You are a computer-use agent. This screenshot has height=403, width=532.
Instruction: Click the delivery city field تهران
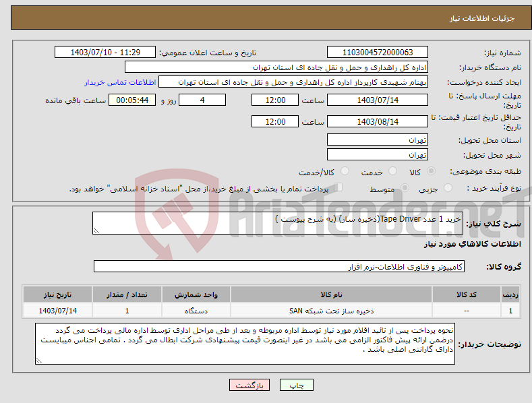click(x=378, y=155)
